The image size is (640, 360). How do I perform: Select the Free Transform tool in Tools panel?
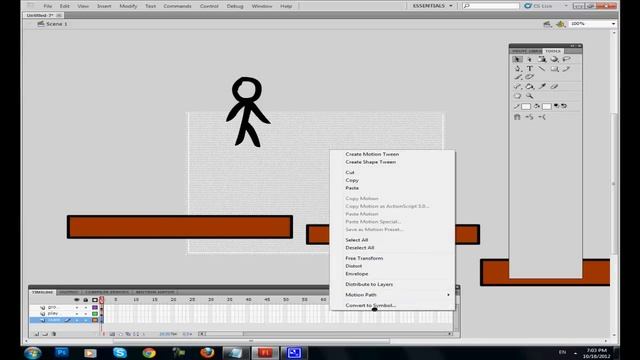pyautogui.click(x=542, y=60)
